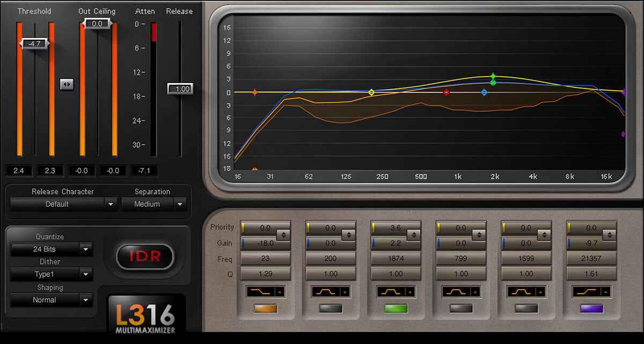Click the gray band 4 selector button
The height and width of the screenshot is (344, 644).
pos(461,308)
